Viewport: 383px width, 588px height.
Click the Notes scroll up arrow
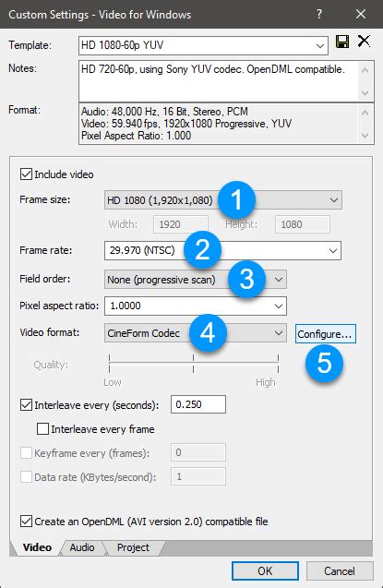[x=365, y=70]
